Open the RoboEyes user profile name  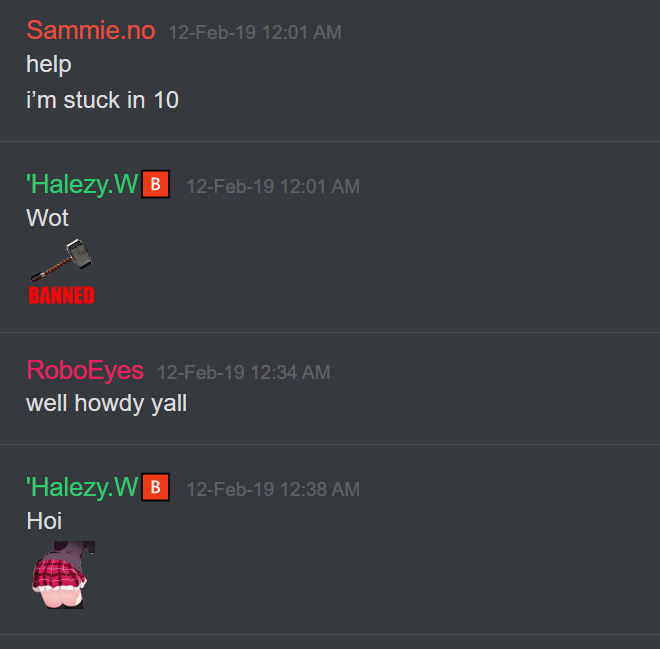pyautogui.click(x=85, y=370)
